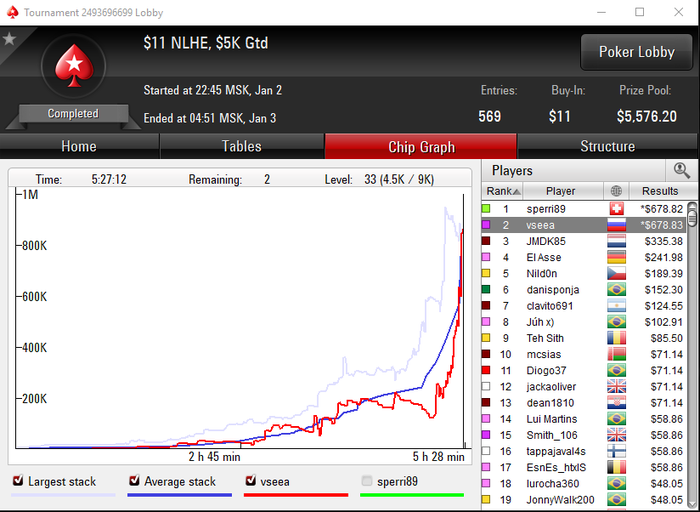Uncheck the vseea graph checkbox

[x=250, y=481]
